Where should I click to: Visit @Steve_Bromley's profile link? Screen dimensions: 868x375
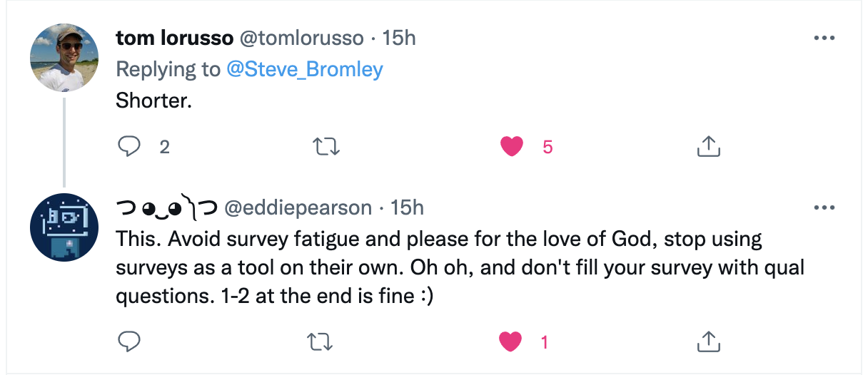[x=304, y=69]
